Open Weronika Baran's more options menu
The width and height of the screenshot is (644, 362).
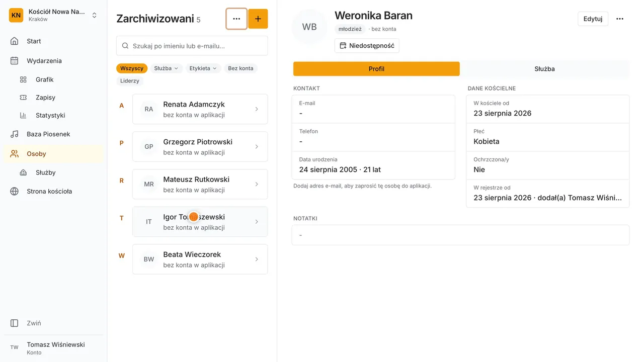620,19
